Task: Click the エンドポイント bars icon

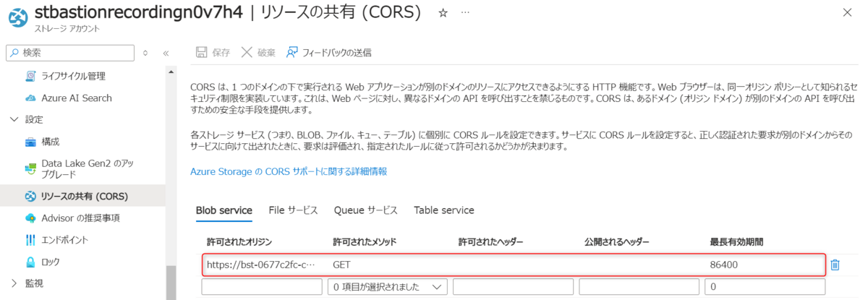Action: (30, 240)
